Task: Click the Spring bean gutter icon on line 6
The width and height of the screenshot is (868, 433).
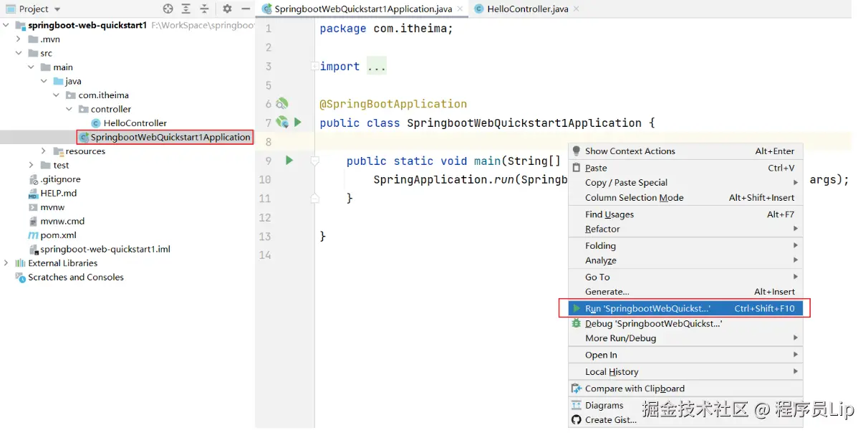Action: click(282, 104)
